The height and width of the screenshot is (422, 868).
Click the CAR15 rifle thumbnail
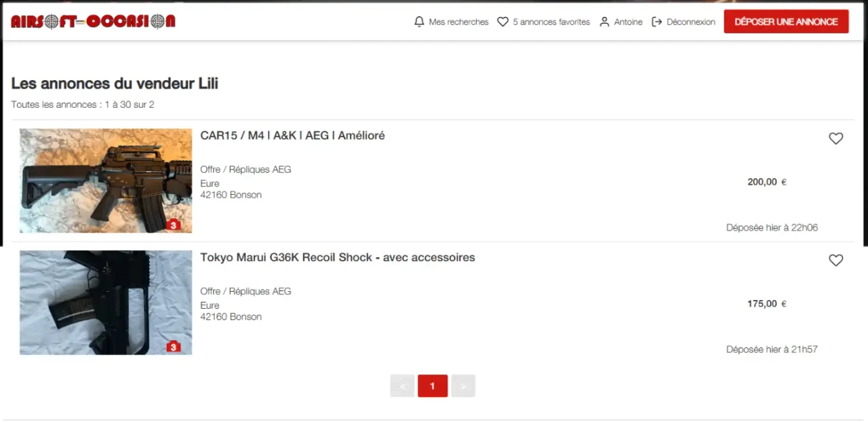click(x=106, y=180)
